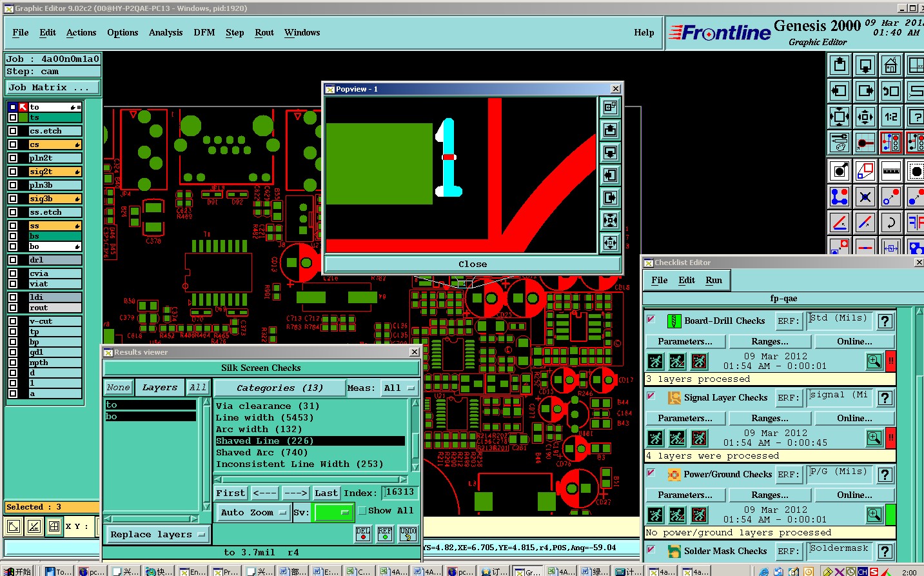924x576 pixels.
Task: Click the pan left icon in right toolbar
Action: 840,91
